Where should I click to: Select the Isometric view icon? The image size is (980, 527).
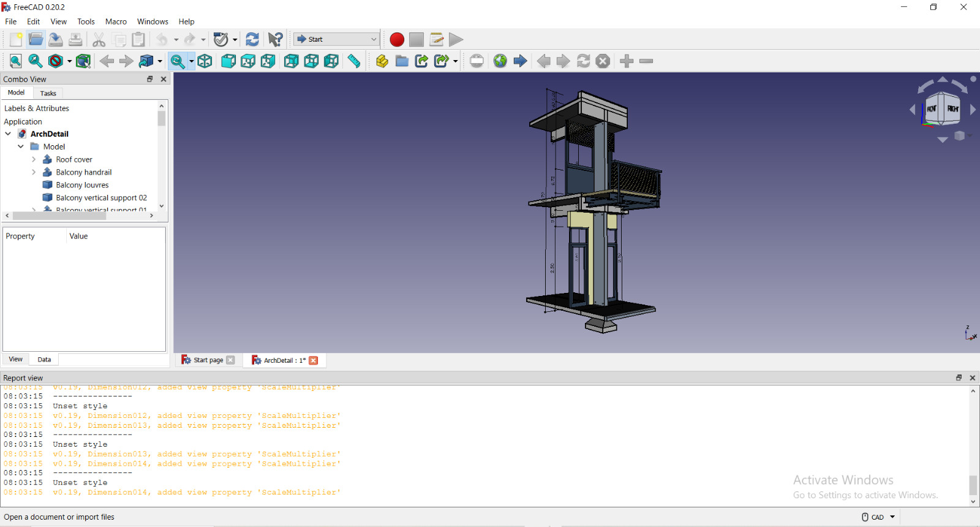tap(205, 61)
